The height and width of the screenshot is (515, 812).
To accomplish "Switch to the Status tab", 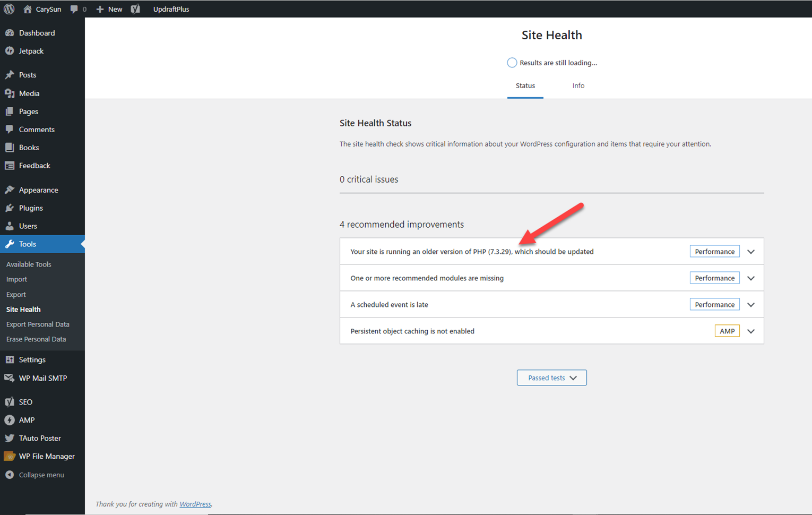I will (x=525, y=86).
